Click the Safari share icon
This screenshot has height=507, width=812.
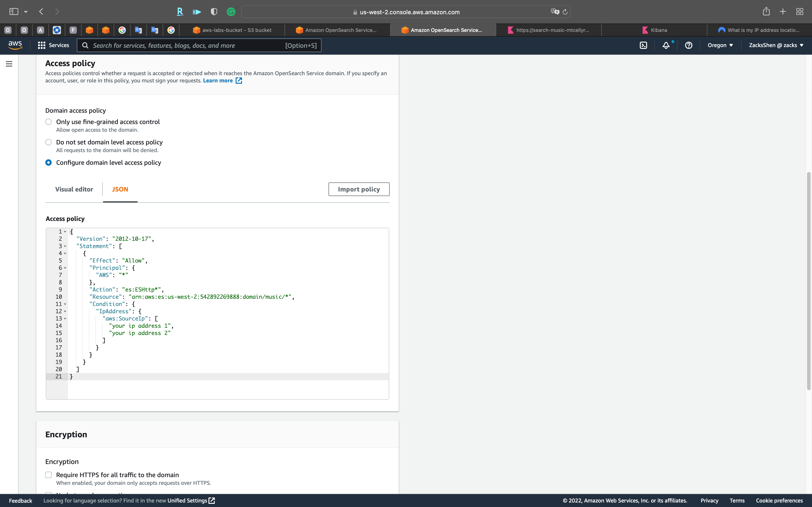point(766,11)
